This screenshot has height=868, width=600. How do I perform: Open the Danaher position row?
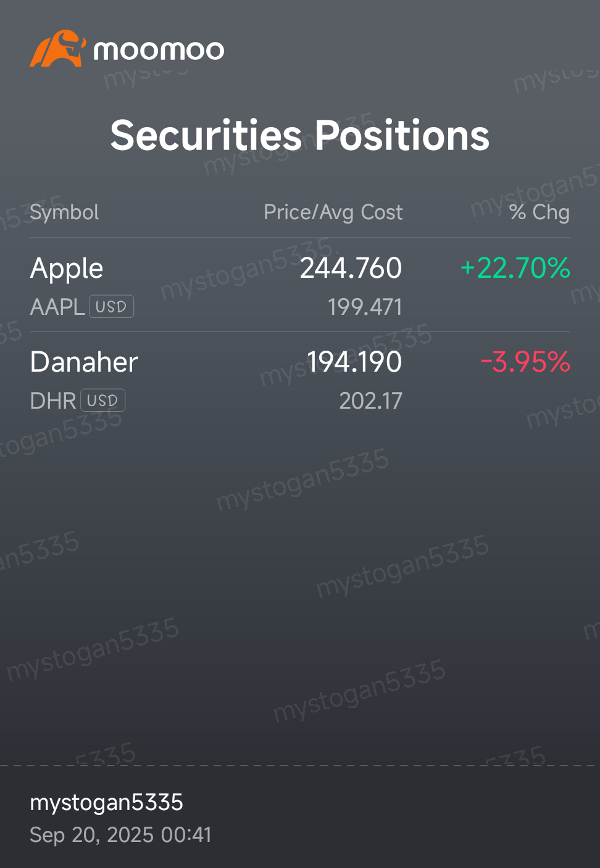tap(300, 379)
